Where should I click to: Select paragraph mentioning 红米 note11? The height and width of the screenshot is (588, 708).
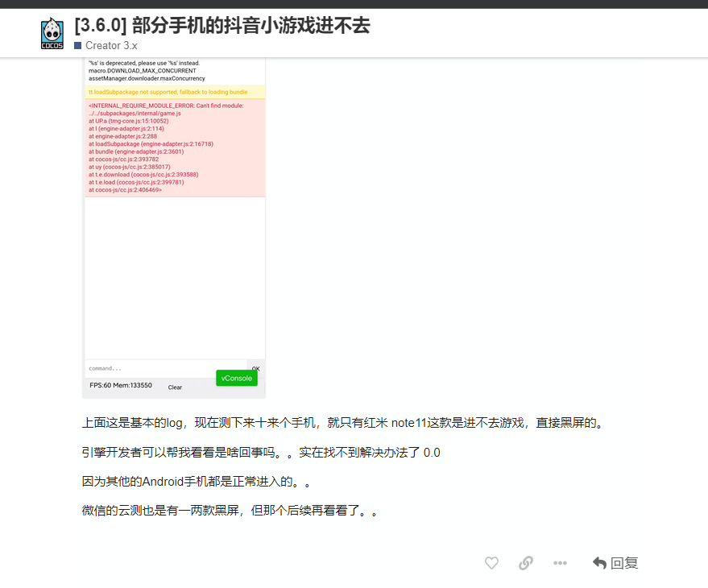344,423
